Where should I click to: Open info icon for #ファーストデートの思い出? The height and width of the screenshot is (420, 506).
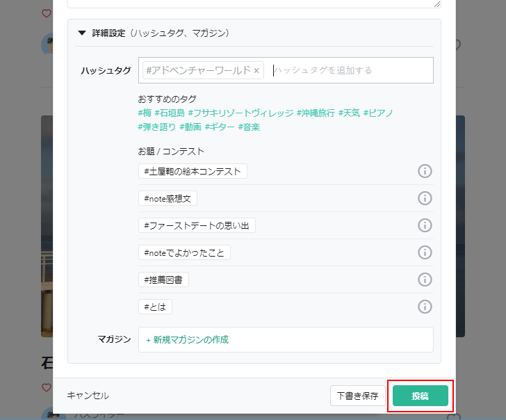[425, 225]
